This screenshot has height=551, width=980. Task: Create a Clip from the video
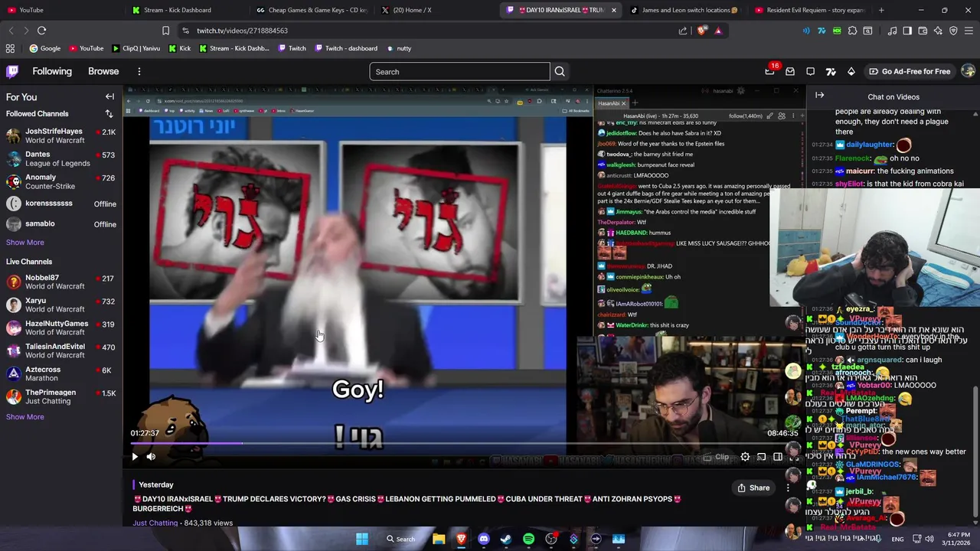[716, 457]
